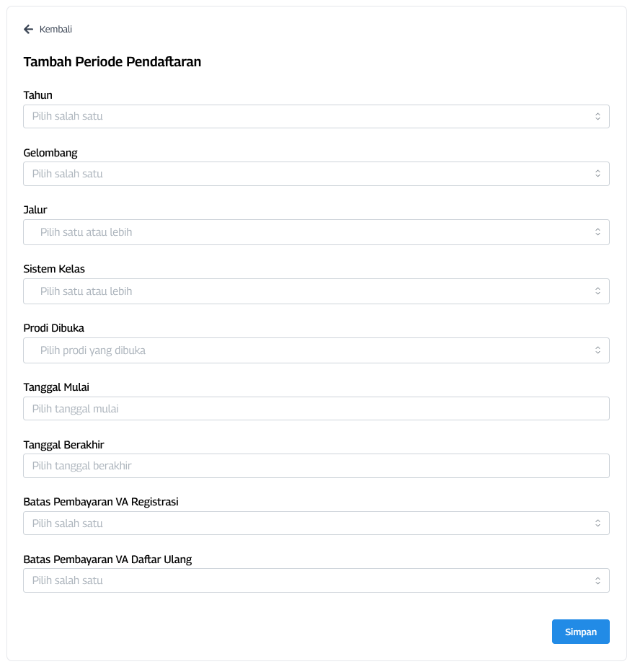The image size is (635, 672).
Task: Click the chevron icon in Gelombang field
Action: click(598, 174)
